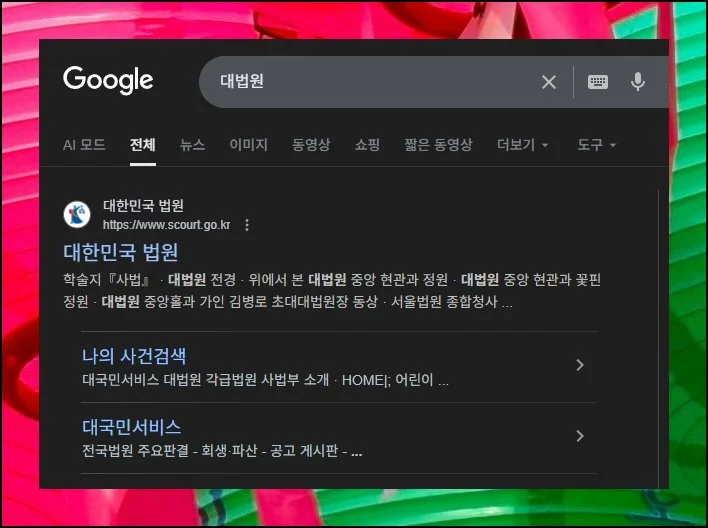
Task: Open the 이미지 results tab
Action: point(248,145)
